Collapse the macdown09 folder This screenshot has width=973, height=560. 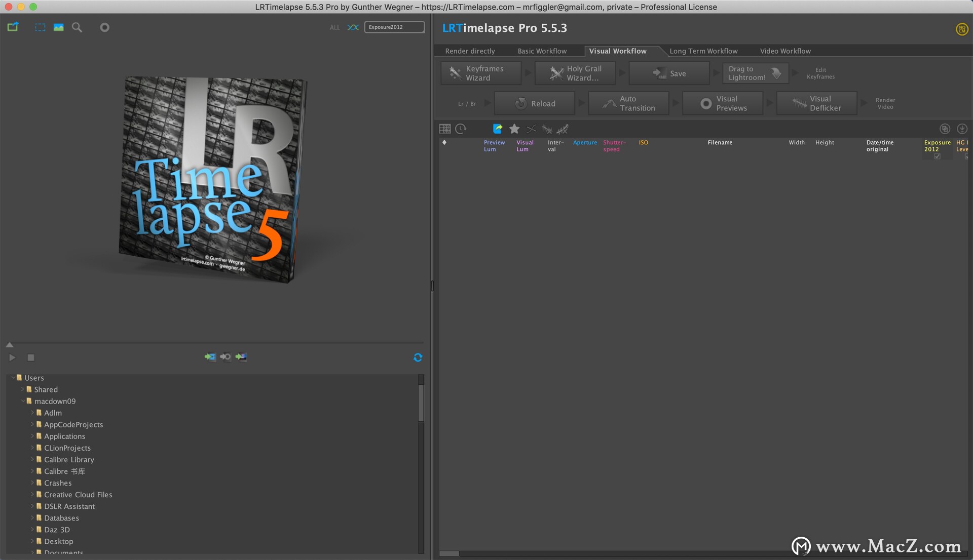pos(23,401)
